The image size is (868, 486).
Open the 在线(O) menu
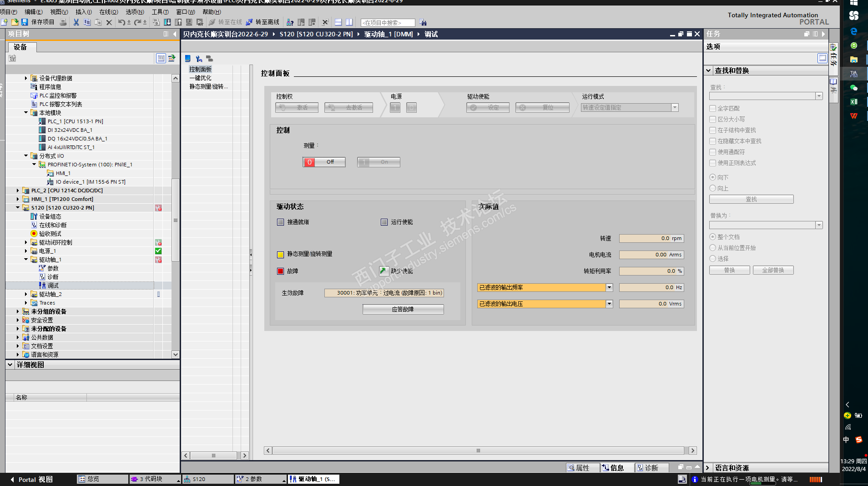tap(109, 12)
